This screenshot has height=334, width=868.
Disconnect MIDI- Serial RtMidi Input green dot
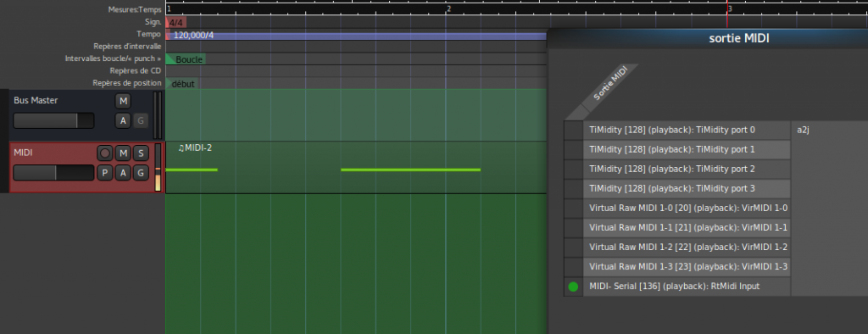pyautogui.click(x=573, y=287)
